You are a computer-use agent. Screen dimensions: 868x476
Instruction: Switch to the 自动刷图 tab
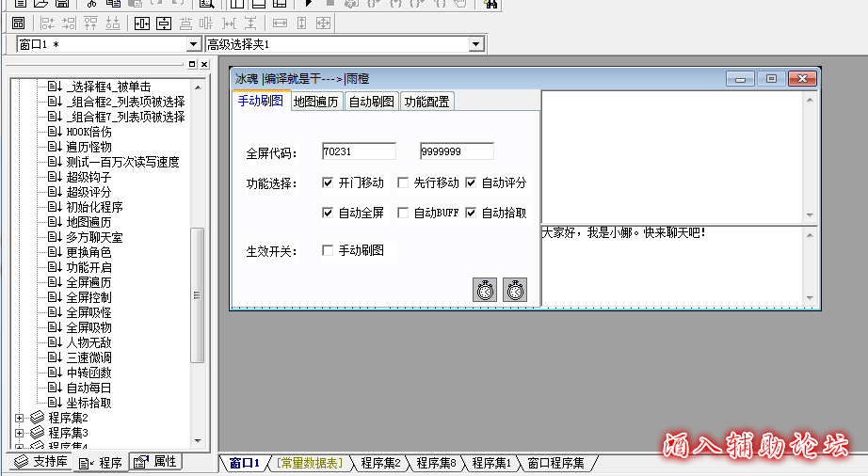372,102
